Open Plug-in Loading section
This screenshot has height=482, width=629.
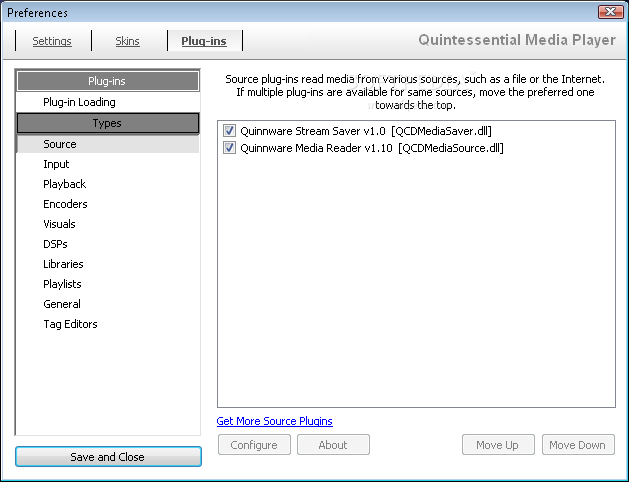[108, 102]
